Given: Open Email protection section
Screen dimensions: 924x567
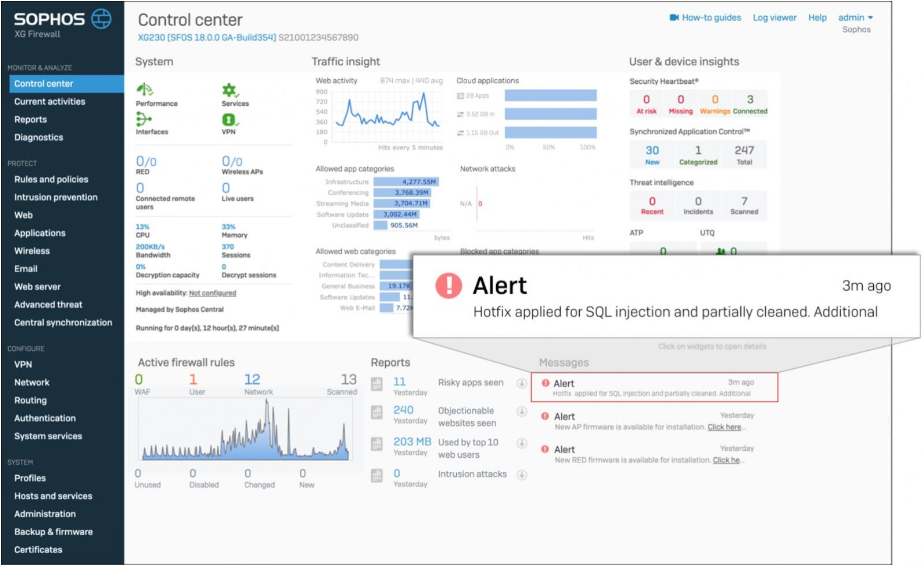Looking at the screenshot, I should point(26,269).
